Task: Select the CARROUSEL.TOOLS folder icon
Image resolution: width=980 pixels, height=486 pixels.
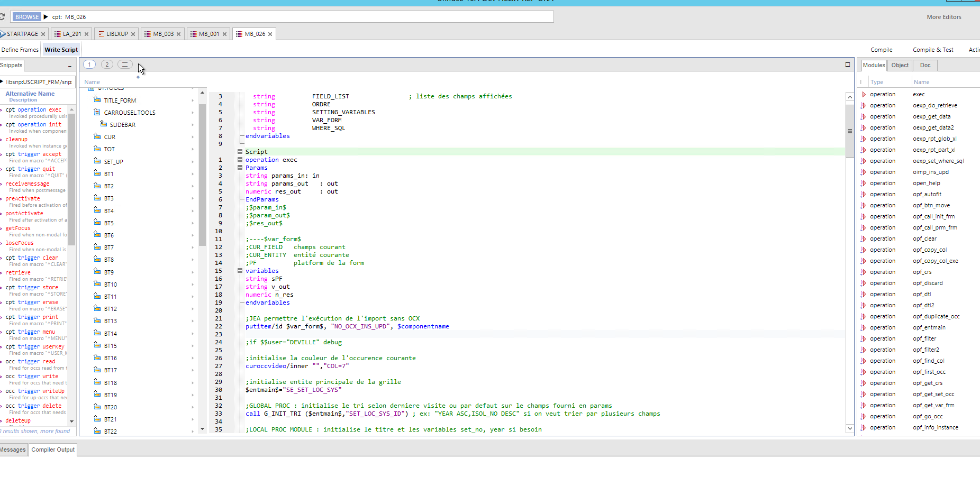Action: click(x=97, y=112)
